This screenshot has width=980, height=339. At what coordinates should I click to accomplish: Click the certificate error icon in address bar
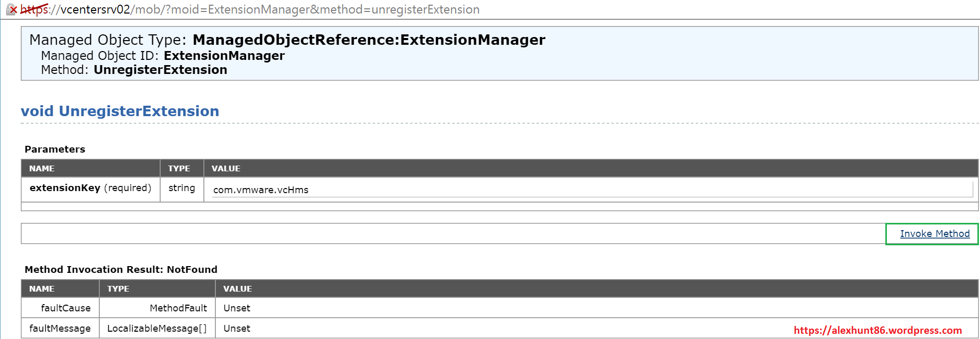tap(12, 9)
